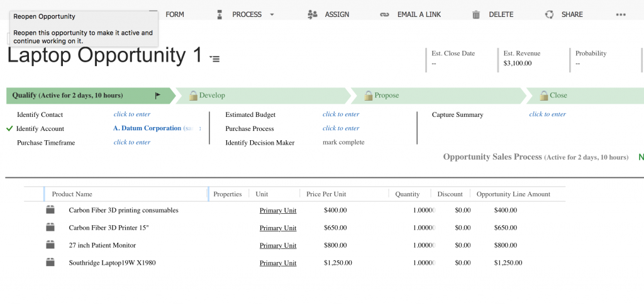Click to enter Capture Summary field
Viewport: 644px width, 305px height.
pos(547,114)
